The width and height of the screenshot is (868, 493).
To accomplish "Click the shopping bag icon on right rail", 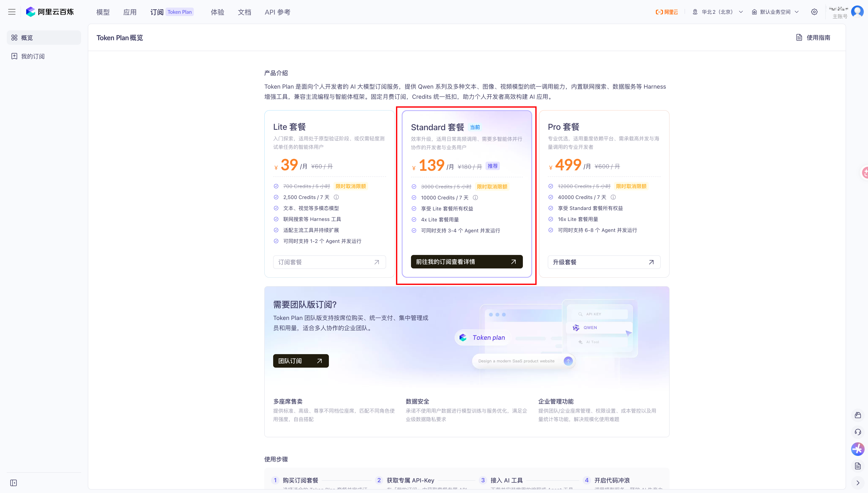I will click(858, 415).
